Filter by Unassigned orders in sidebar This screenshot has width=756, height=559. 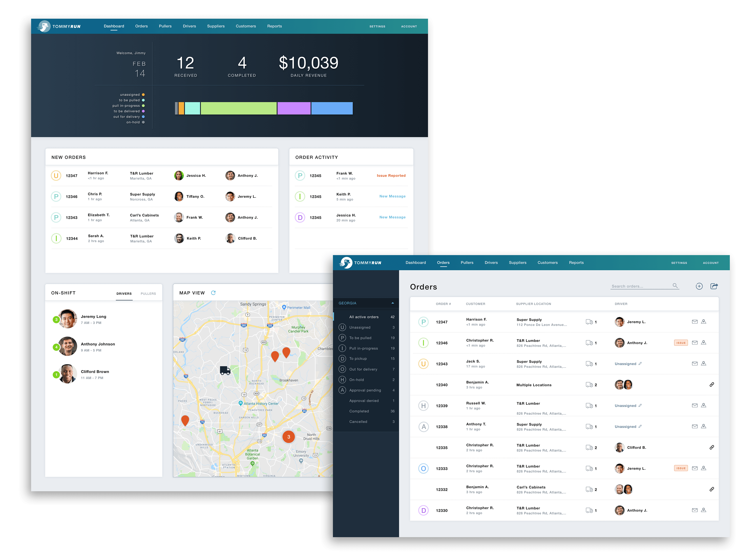359,327
